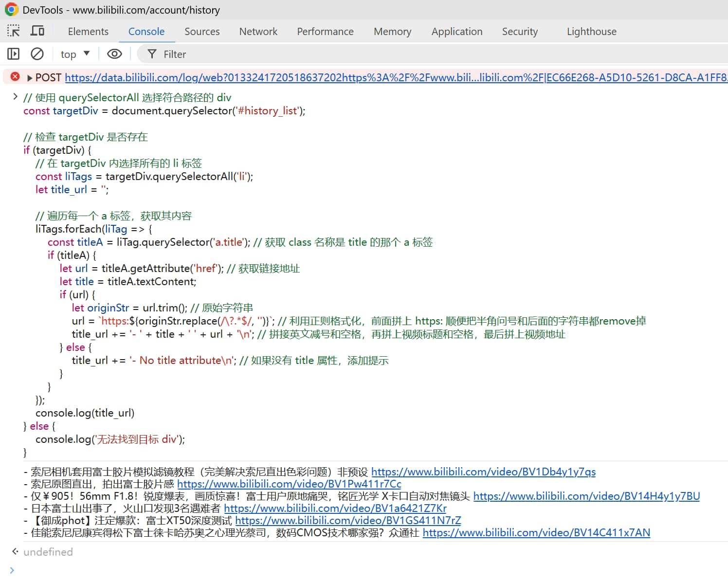Switch to the Elements tab

click(88, 32)
